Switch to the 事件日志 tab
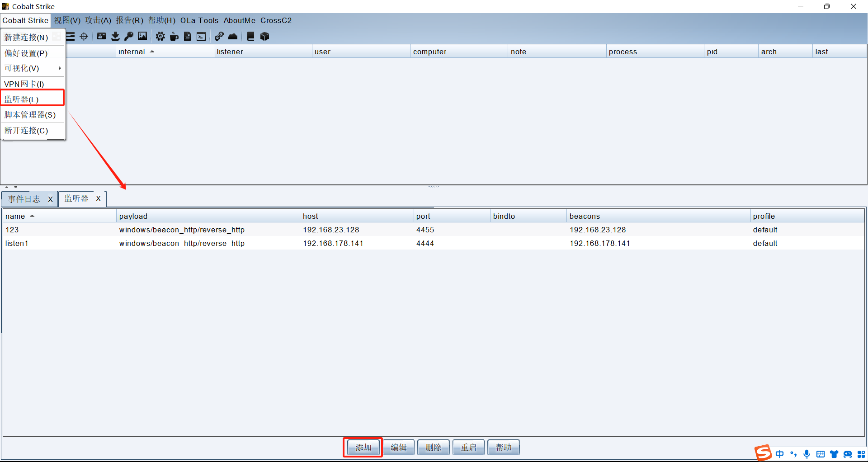 pos(24,199)
